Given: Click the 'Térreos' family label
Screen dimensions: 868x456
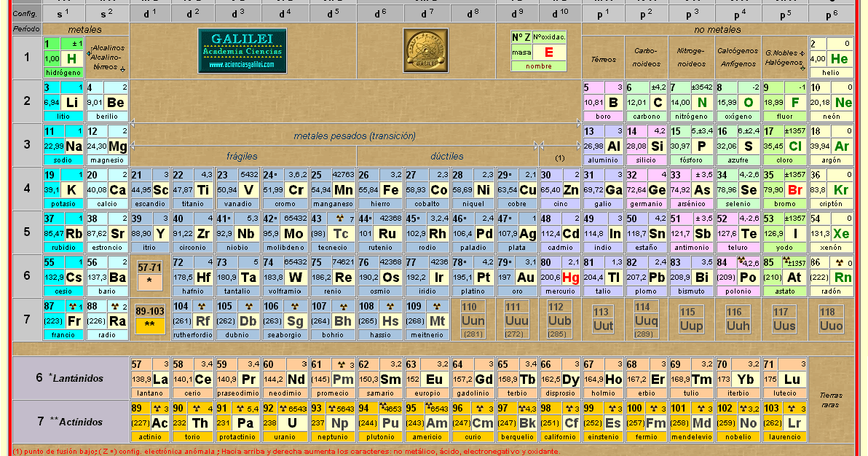Looking at the screenshot, I should [603, 59].
